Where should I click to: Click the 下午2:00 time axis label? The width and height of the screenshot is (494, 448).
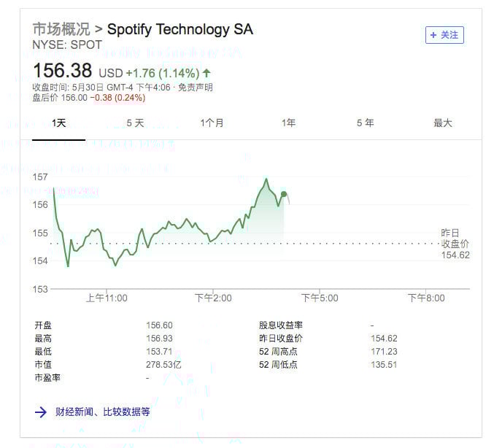click(x=213, y=298)
